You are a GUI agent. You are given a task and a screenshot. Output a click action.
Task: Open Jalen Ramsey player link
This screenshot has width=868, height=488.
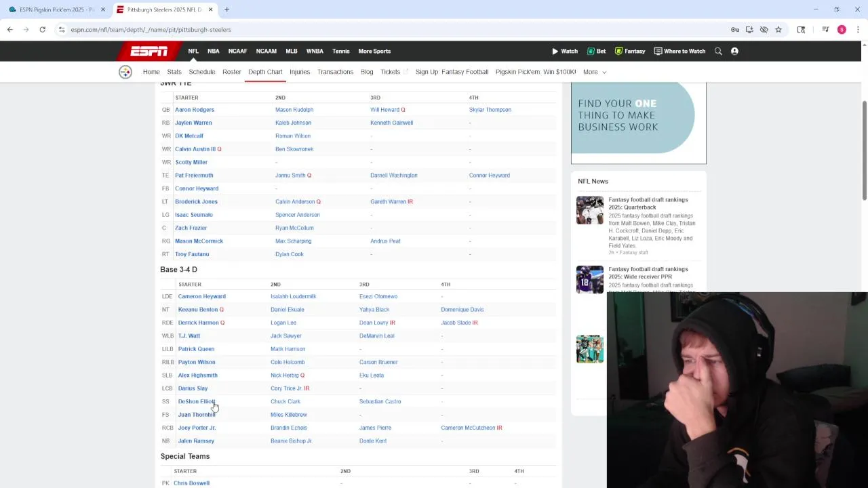click(x=196, y=441)
